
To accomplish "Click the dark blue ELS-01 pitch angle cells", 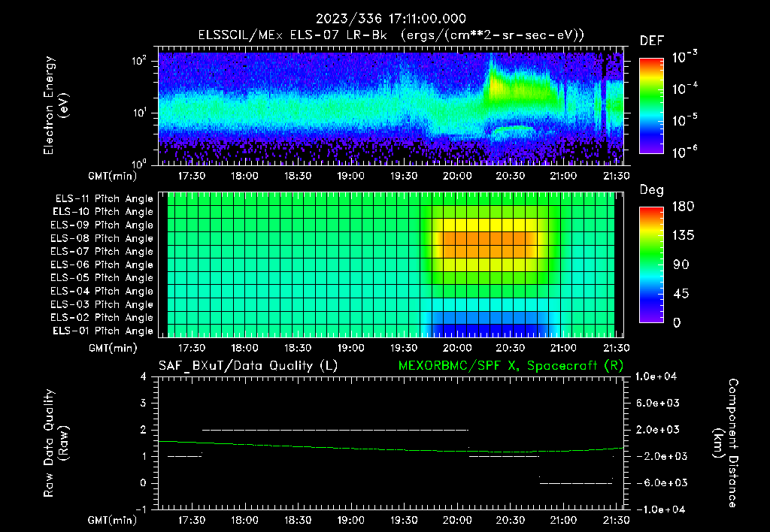I will pos(489,331).
